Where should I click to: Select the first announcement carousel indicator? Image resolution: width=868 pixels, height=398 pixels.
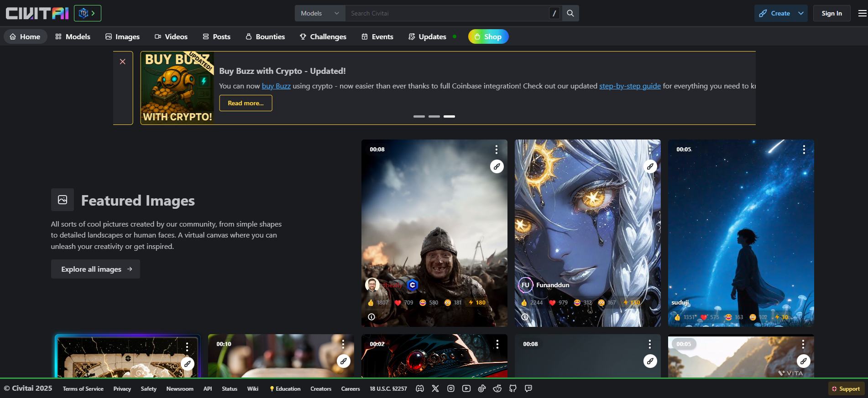(x=419, y=117)
